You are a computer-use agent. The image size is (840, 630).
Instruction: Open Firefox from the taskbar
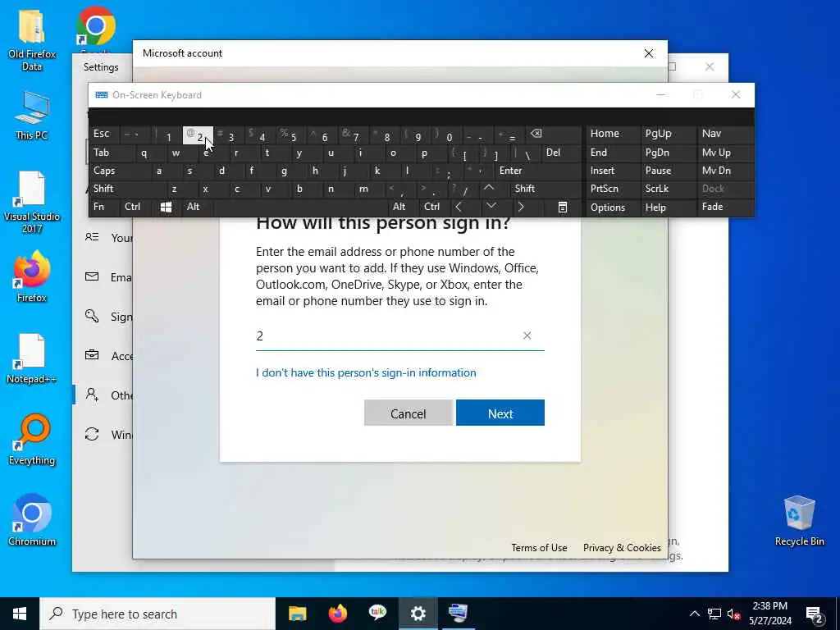337,614
